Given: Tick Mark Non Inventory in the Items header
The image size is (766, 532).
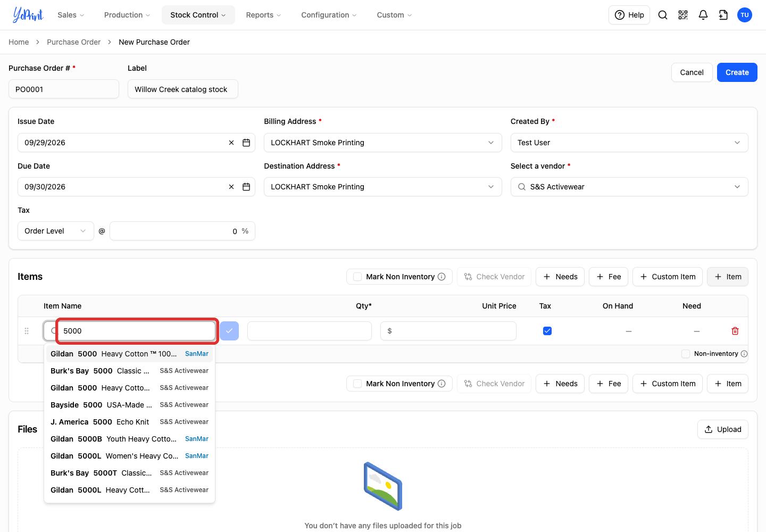Looking at the screenshot, I should pyautogui.click(x=357, y=277).
